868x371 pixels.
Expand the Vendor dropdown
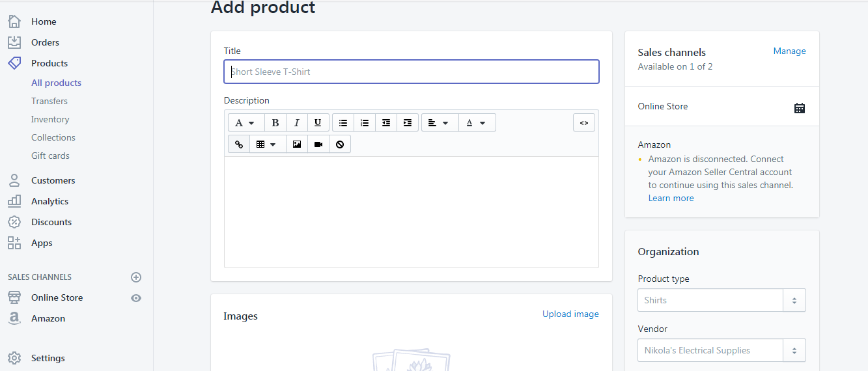[x=794, y=351]
